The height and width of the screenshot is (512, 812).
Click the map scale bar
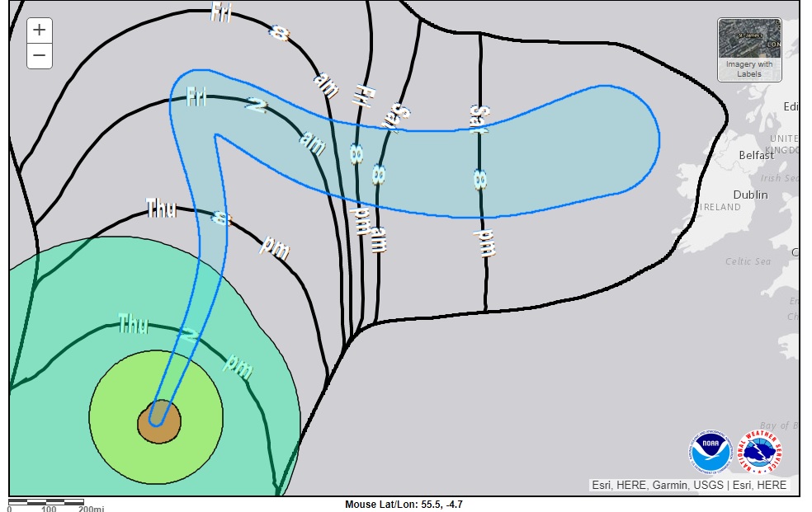[46, 502]
